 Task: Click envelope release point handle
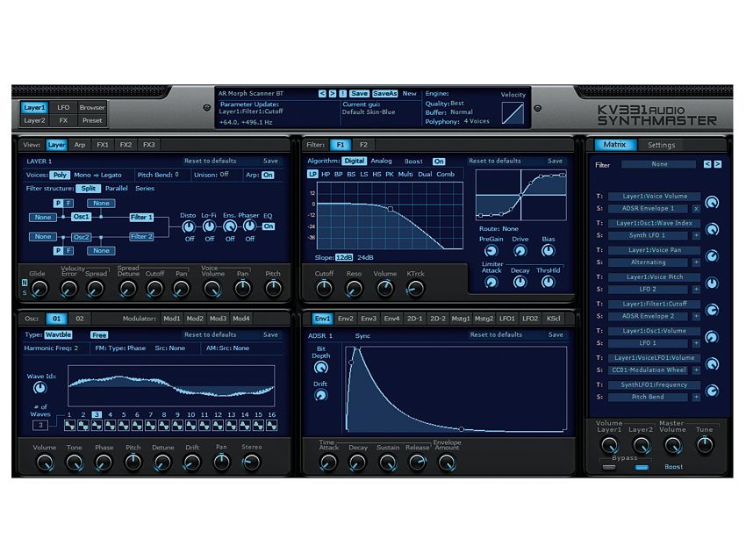461,429
